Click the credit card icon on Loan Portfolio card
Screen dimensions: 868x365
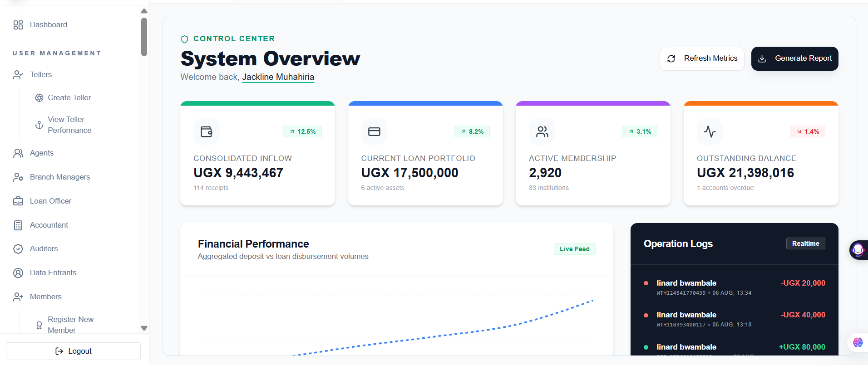coord(375,131)
